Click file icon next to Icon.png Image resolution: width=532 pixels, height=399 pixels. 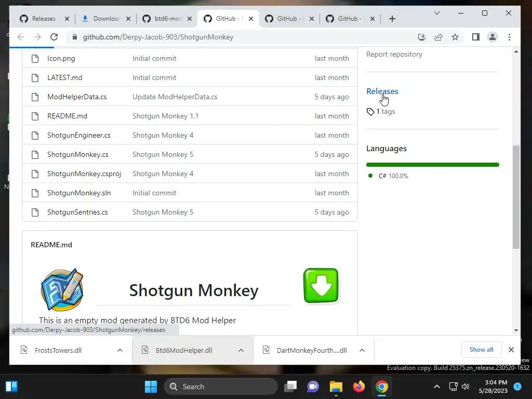[35, 58]
